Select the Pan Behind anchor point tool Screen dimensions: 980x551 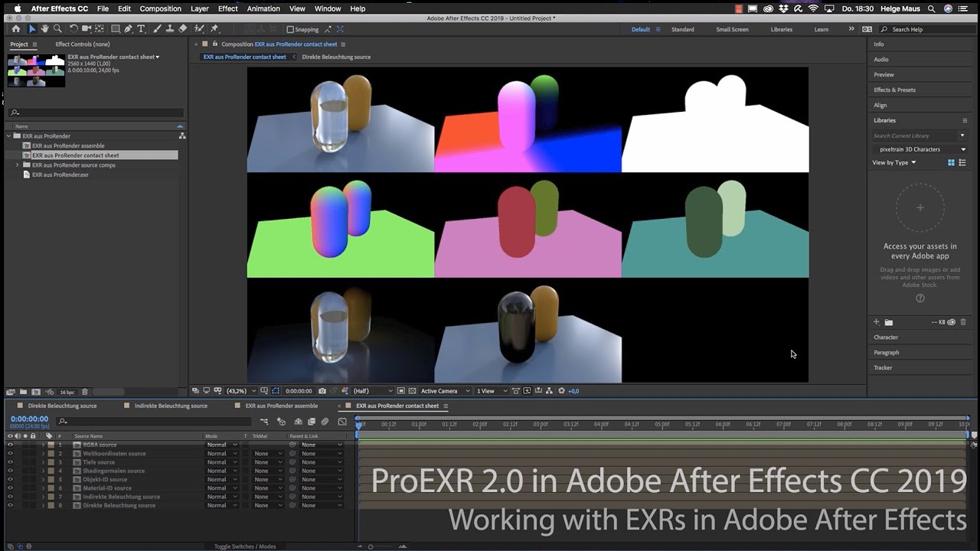pyautogui.click(x=100, y=29)
